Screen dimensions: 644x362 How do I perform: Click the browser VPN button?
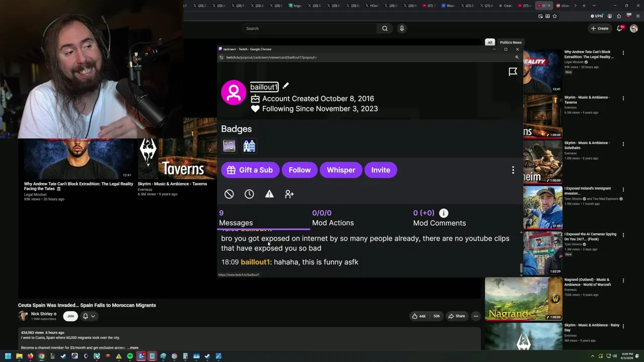click(597, 16)
